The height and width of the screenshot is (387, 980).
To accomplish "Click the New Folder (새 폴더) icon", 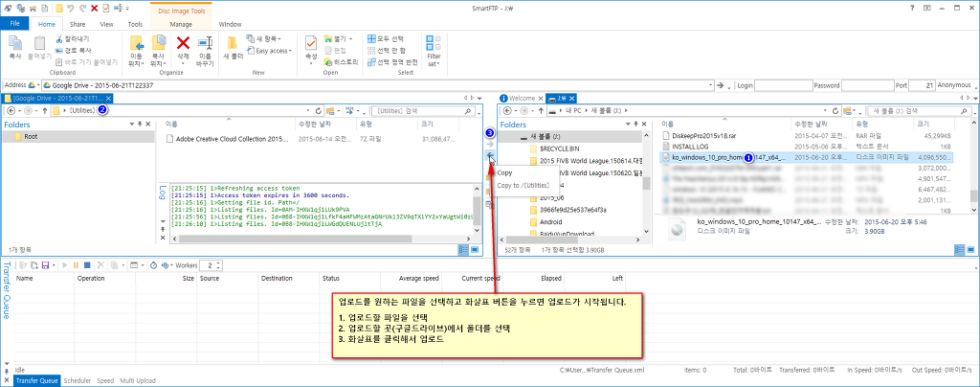I will click(x=233, y=43).
